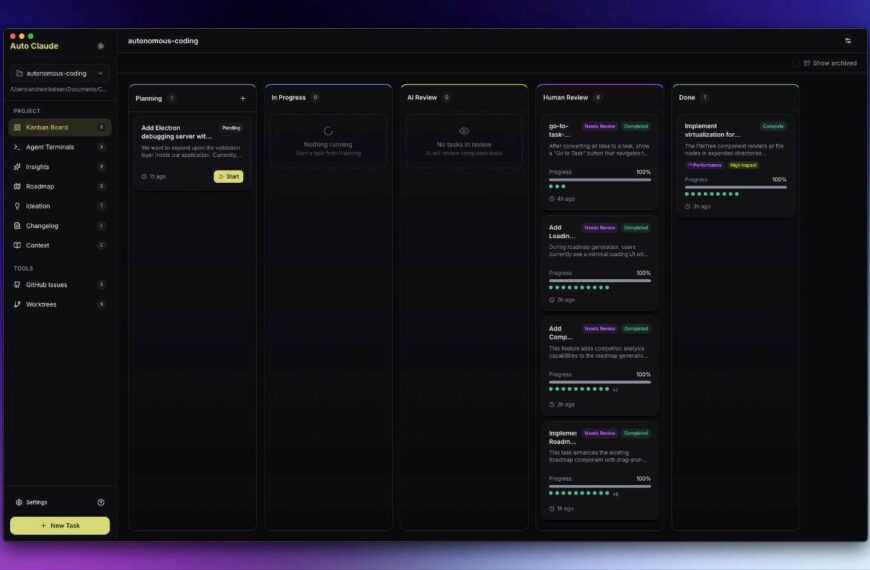Open the Add Loadin... task card

600,263
